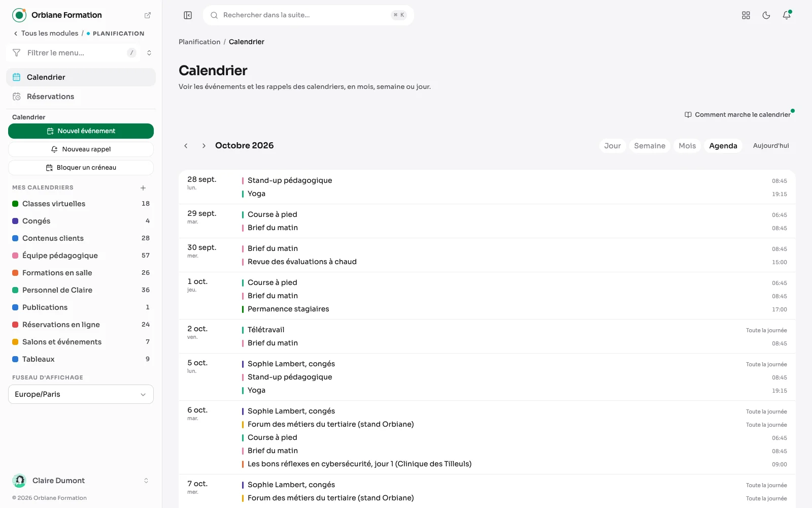Viewport: 812px width, 508px height.
Task: Open Planification breadcrumb link
Action: pos(199,42)
